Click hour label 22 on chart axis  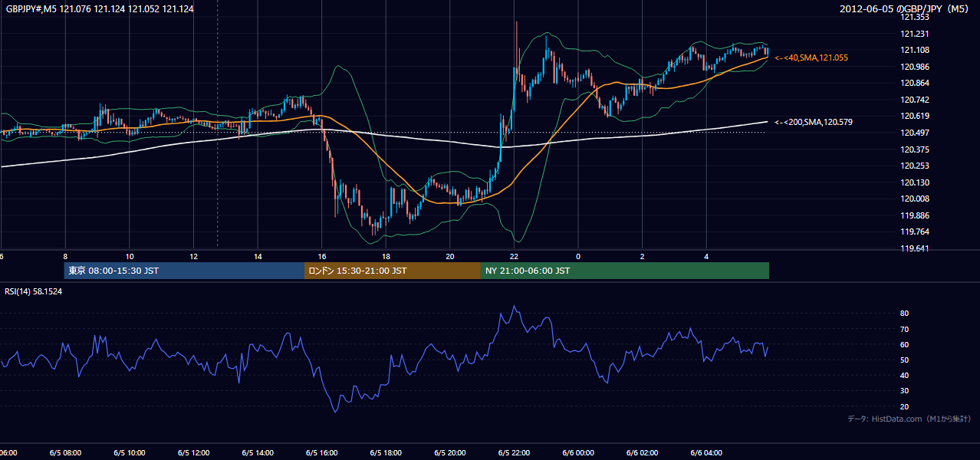[x=514, y=257]
